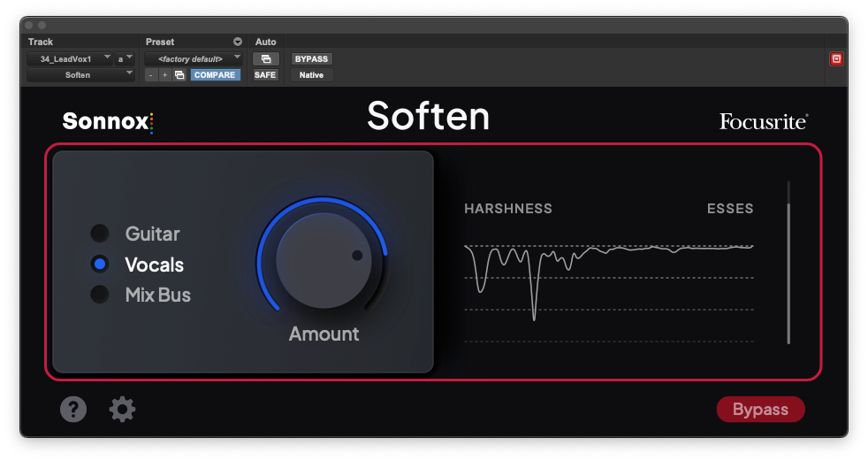Click the red target button at top right
Screen dimensions: 868x461
[836, 58]
